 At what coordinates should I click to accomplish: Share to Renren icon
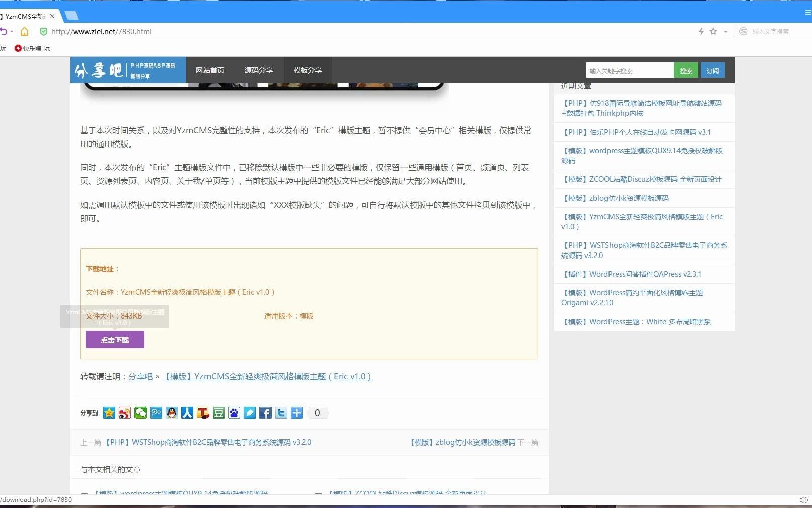pos(187,413)
